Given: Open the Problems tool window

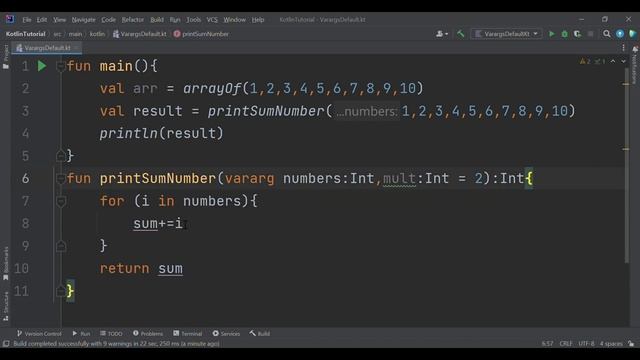Looking at the screenshot, I should [x=148, y=333].
